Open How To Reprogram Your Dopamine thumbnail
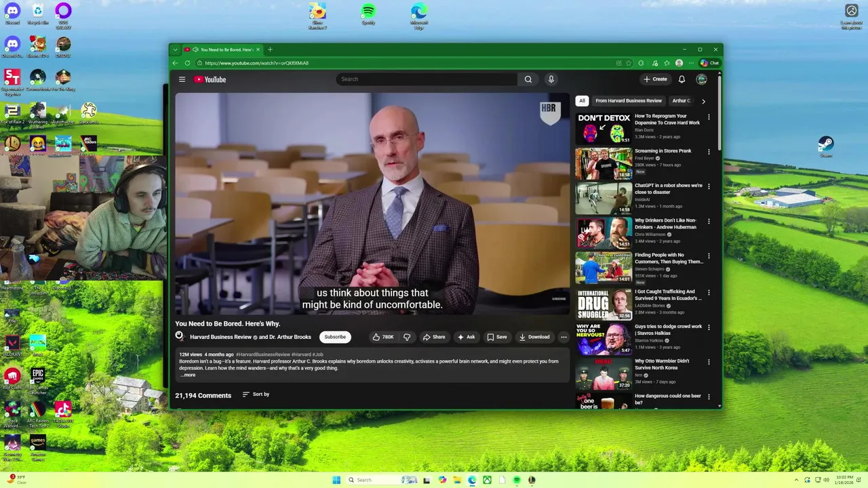Viewport: 868px width, 488px height. (604, 128)
